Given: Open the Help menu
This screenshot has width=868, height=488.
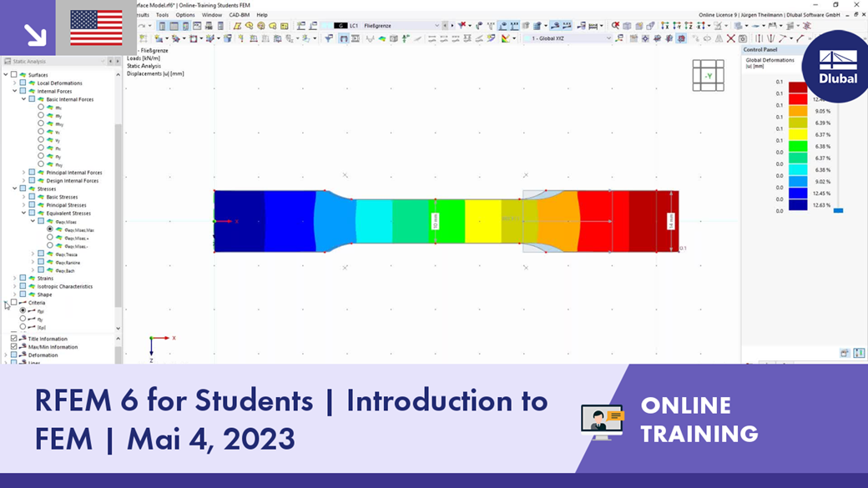Looking at the screenshot, I should [x=262, y=15].
